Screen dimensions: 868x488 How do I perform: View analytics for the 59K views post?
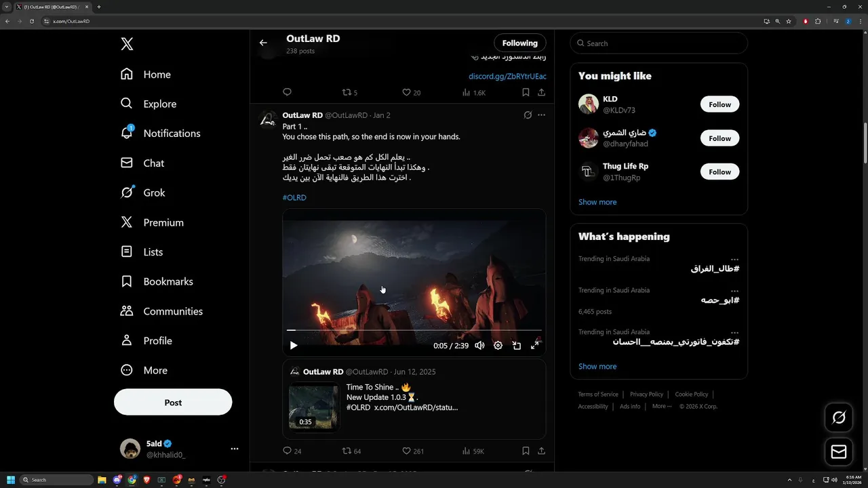[473, 451]
